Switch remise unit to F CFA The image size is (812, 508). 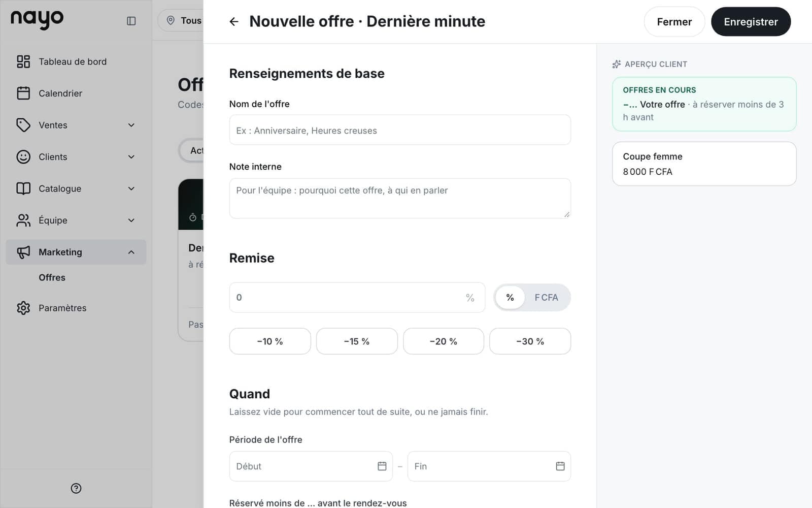[546, 297]
